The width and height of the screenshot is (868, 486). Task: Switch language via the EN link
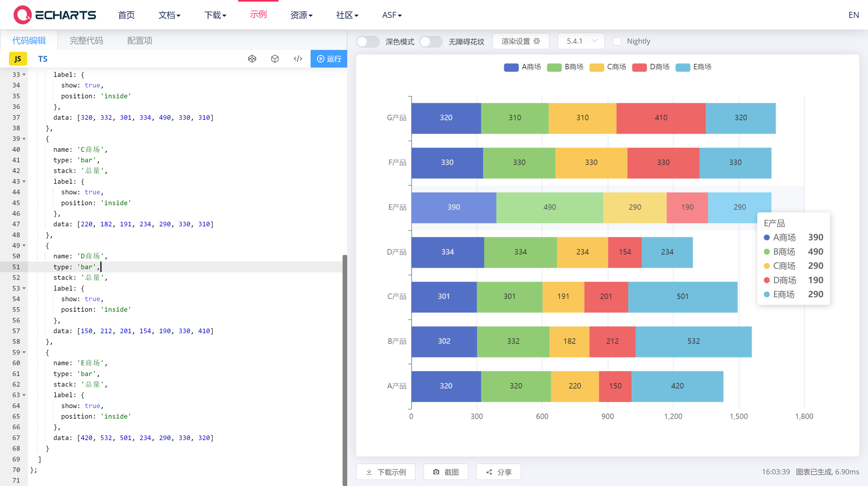[854, 15]
